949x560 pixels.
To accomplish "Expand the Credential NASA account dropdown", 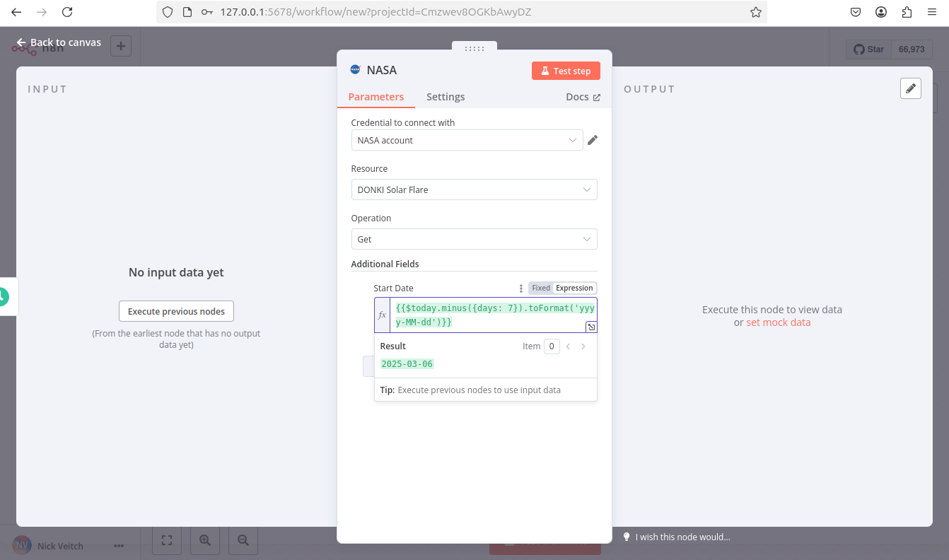I will coord(467,140).
